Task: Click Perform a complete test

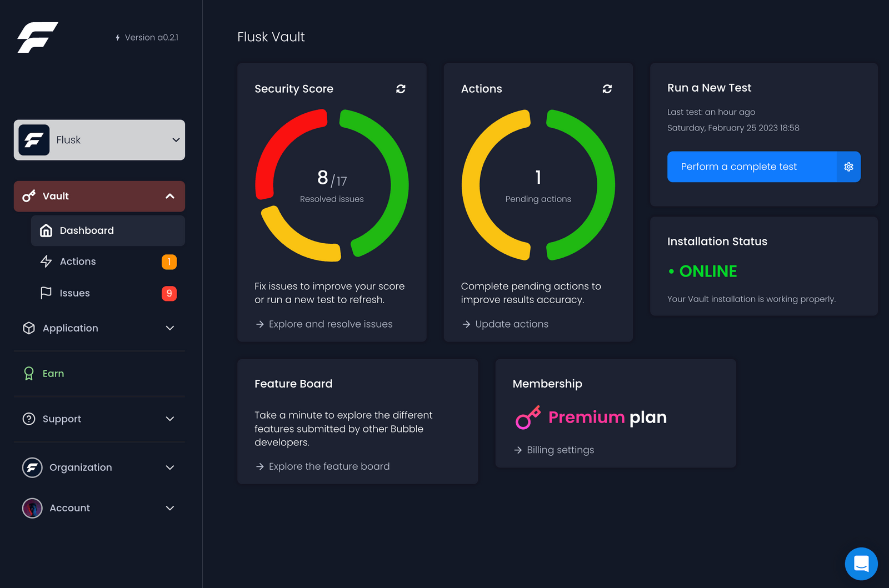Action: [739, 167]
